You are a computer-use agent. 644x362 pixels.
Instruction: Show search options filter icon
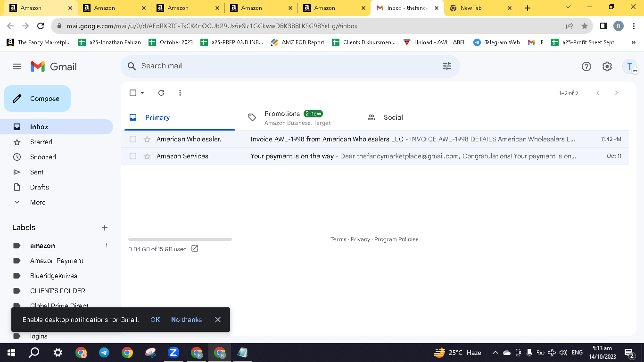[447, 66]
